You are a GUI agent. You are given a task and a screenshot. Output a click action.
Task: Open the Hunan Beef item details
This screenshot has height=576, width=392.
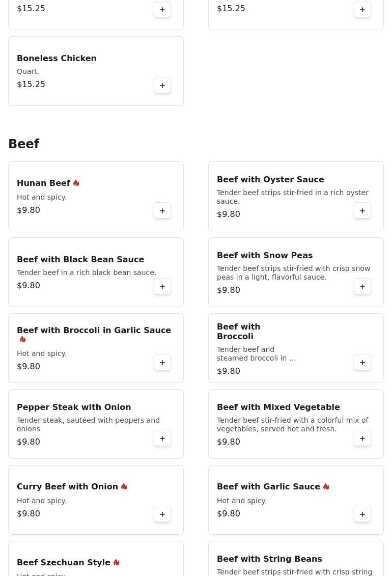43,183
